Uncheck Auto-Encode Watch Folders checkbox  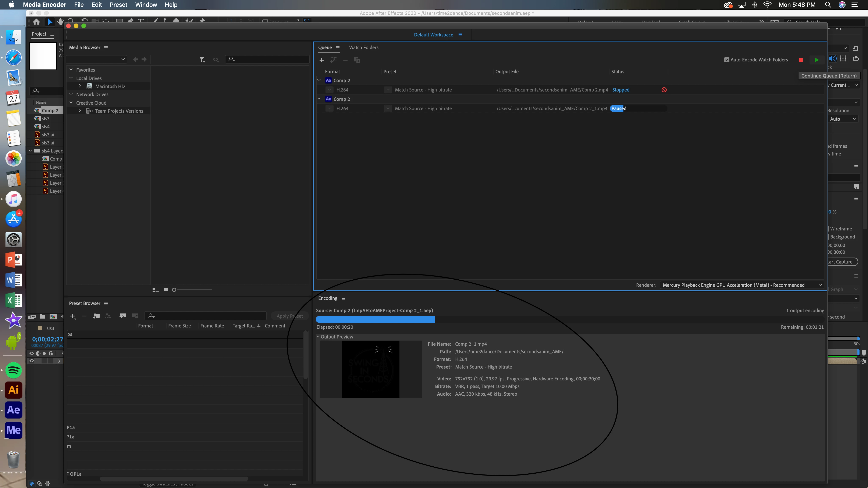click(x=726, y=60)
